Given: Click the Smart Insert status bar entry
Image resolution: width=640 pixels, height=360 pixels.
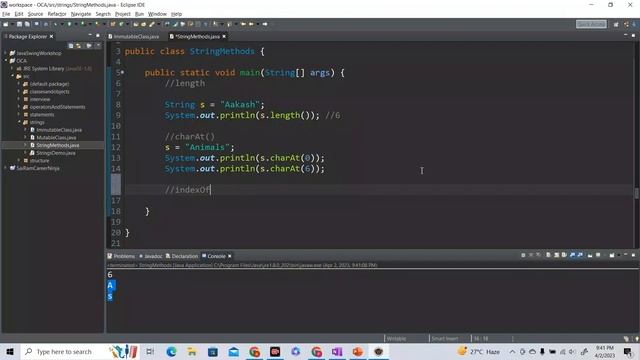Looking at the screenshot, I should (x=445, y=338).
